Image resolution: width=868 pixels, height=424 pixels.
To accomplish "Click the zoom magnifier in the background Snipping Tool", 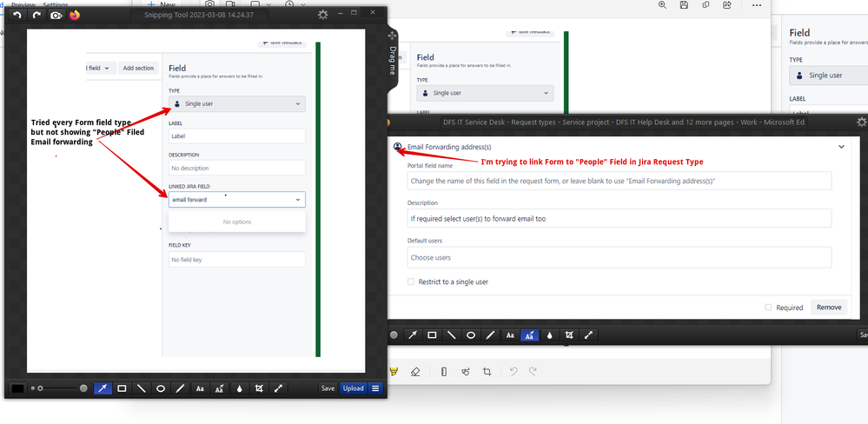I will (x=662, y=5).
